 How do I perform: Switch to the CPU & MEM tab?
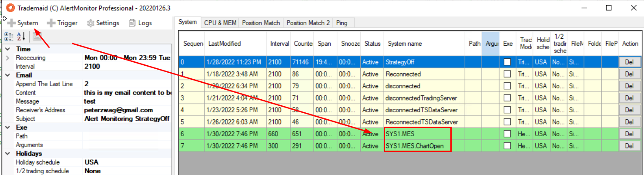tap(220, 23)
